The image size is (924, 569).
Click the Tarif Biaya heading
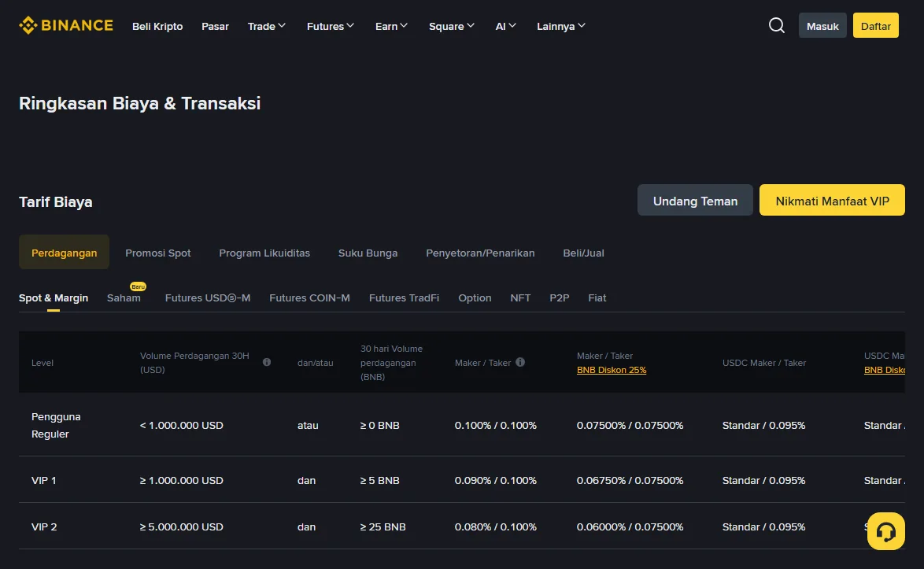click(55, 202)
